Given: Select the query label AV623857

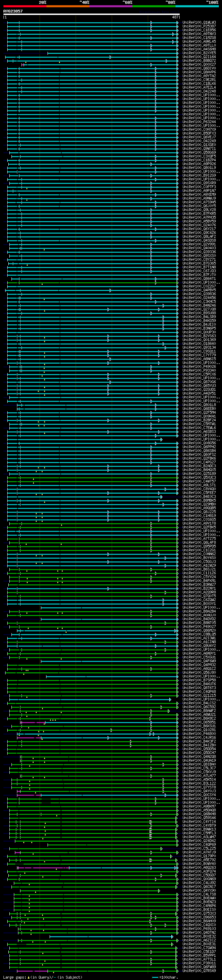Looking at the screenshot, I should pyautogui.click(x=13, y=11).
